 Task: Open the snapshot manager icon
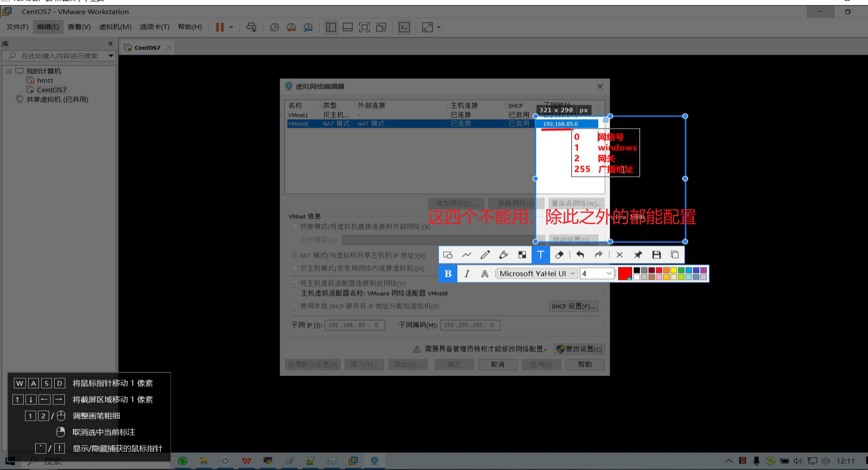pyautogui.click(x=308, y=27)
